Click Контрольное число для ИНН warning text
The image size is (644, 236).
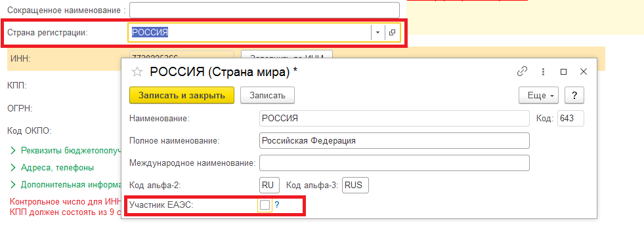(x=65, y=202)
